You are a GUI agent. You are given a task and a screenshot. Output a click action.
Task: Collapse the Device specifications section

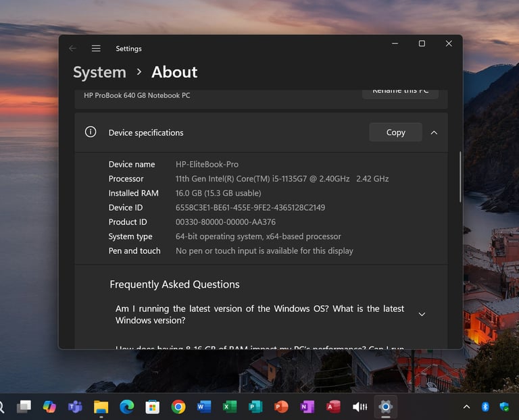click(434, 132)
